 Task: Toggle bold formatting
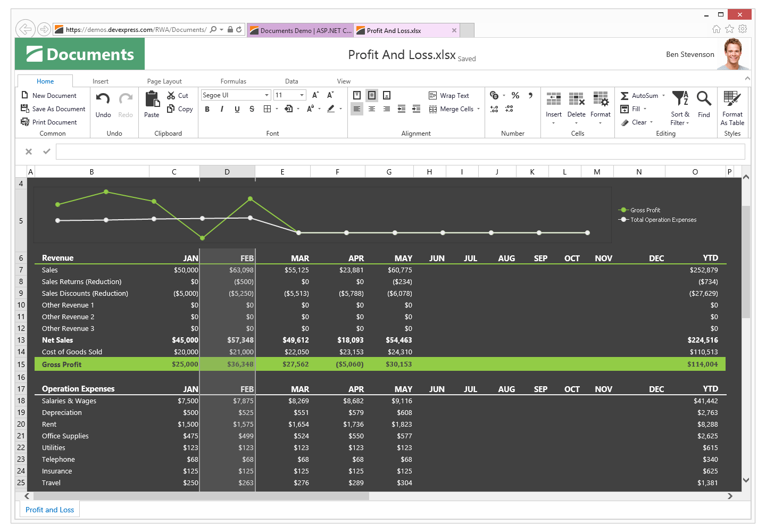[207, 109]
